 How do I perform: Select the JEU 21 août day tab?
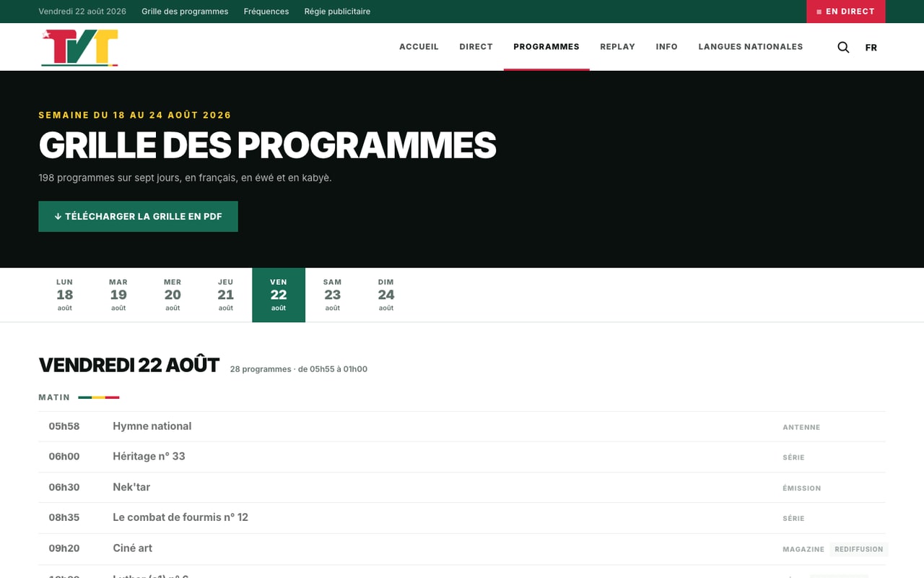tap(226, 295)
